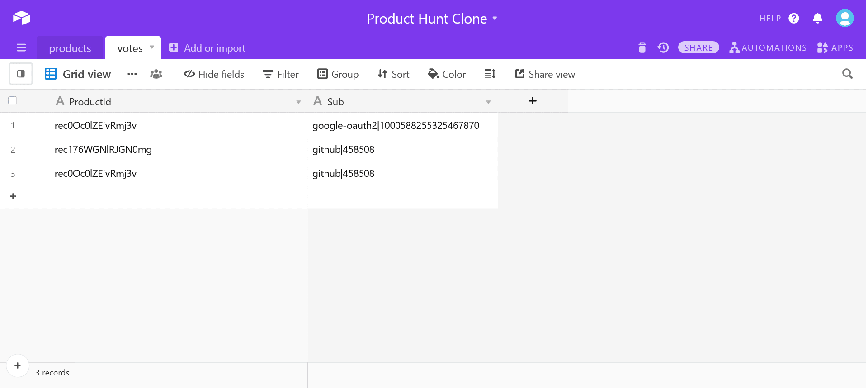Open the collaborators people icon
Viewport: 868px width, 389px height.
pyautogui.click(x=156, y=74)
